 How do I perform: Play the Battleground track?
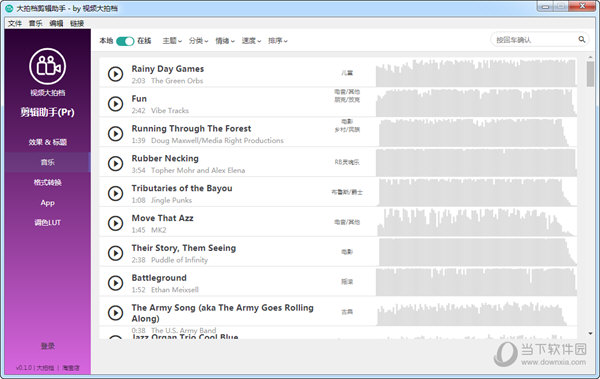coord(115,283)
